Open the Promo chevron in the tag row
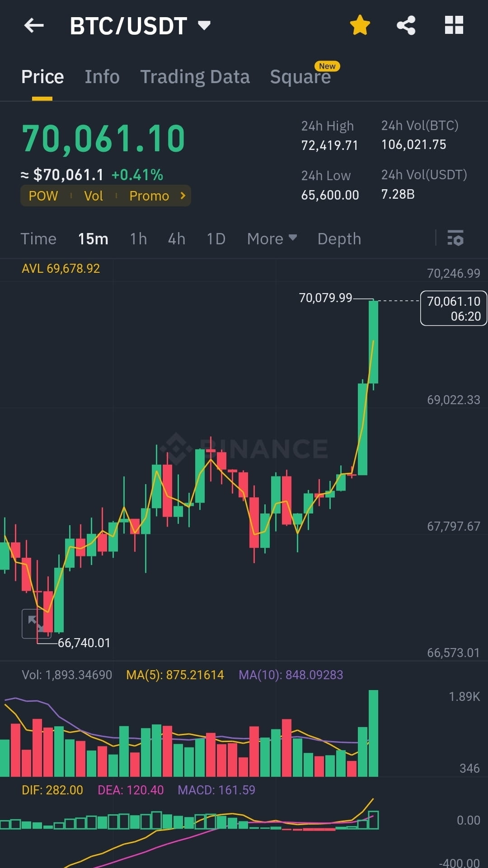 pos(182,196)
